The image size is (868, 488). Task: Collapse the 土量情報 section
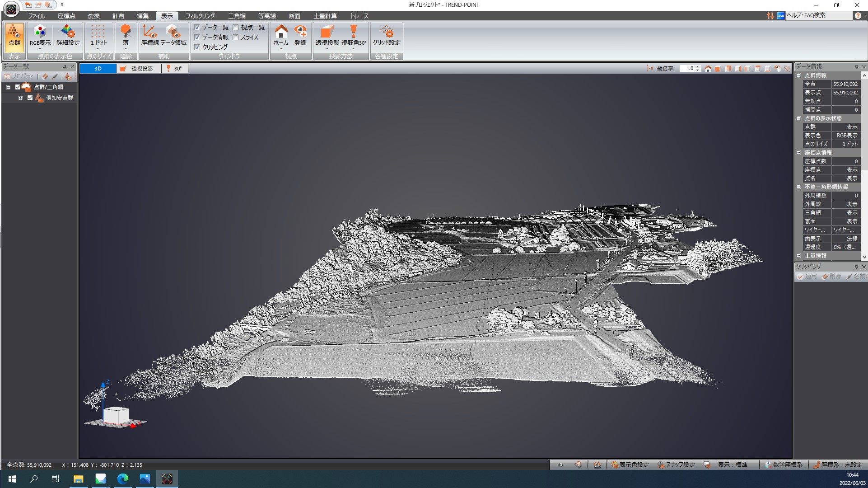point(798,256)
